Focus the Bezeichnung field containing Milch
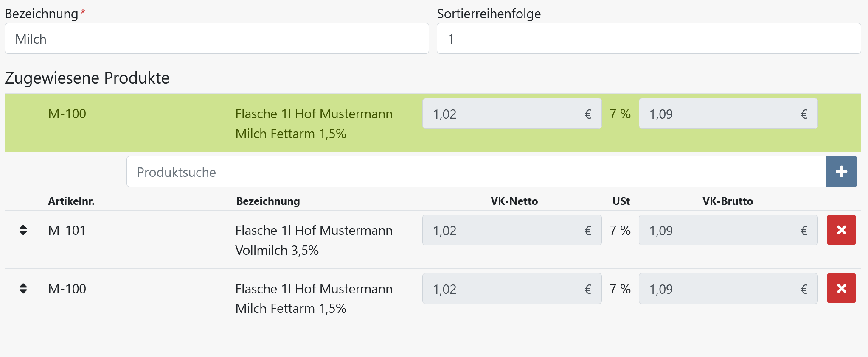Image resolution: width=868 pixels, height=357 pixels. pos(217,39)
